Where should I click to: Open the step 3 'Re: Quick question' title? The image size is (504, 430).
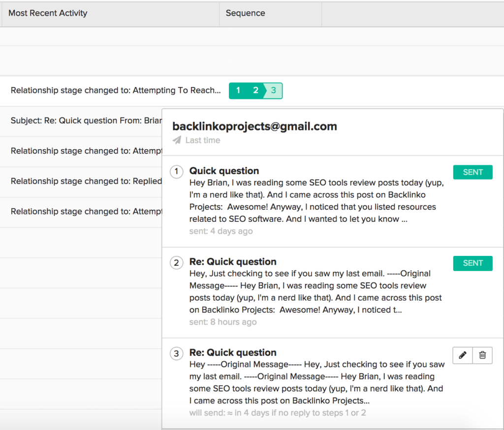tap(233, 353)
